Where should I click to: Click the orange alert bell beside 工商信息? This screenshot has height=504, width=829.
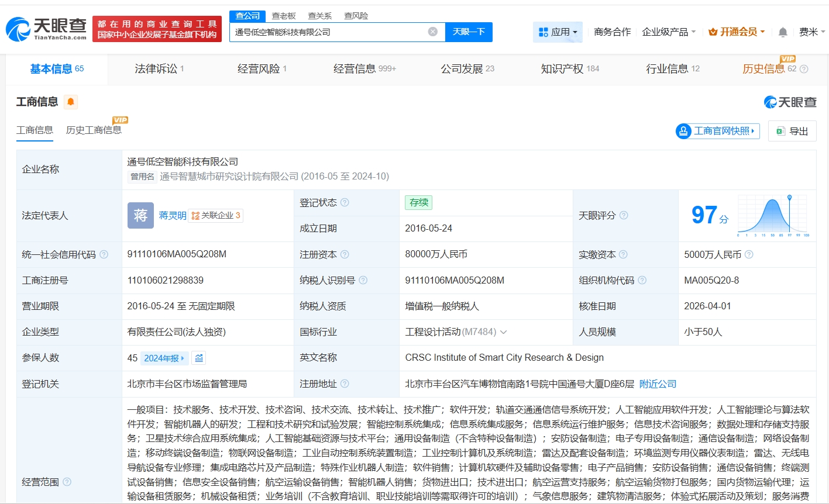tap(71, 102)
